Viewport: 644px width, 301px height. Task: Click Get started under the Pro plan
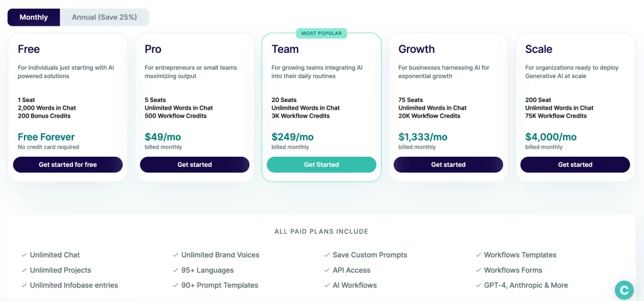195,164
